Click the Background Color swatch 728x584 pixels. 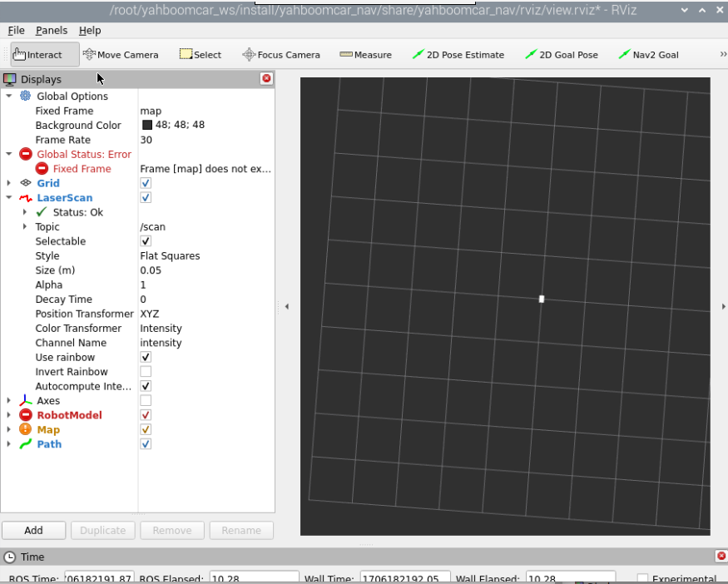[147, 125]
